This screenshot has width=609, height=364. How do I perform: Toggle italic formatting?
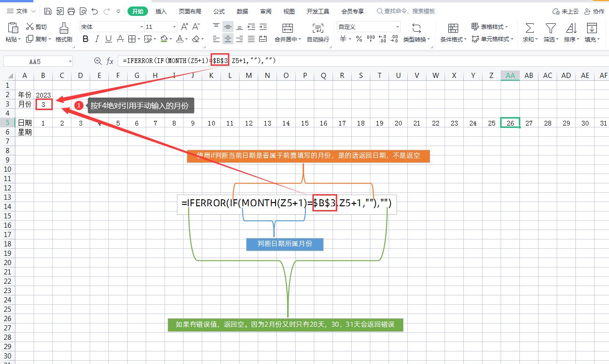(x=96, y=39)
